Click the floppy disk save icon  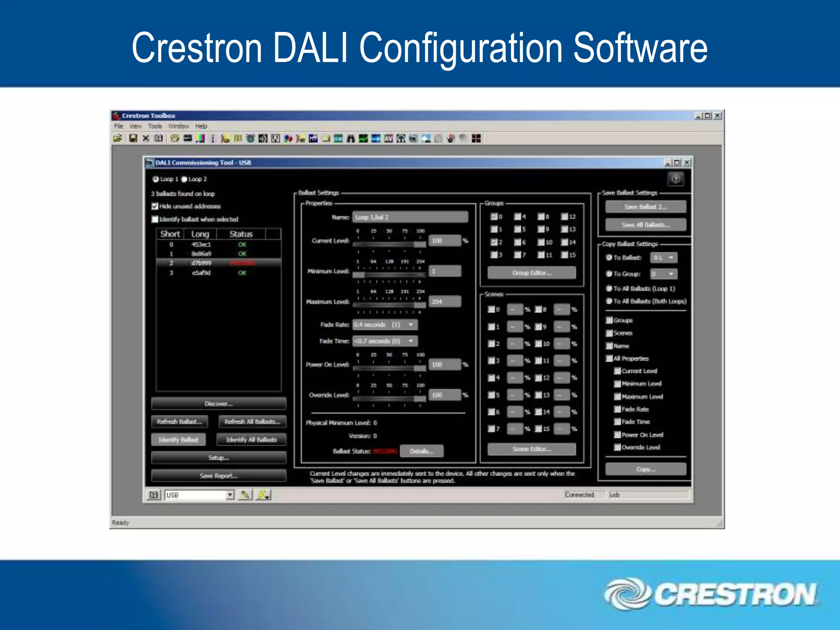click(133, 139)
